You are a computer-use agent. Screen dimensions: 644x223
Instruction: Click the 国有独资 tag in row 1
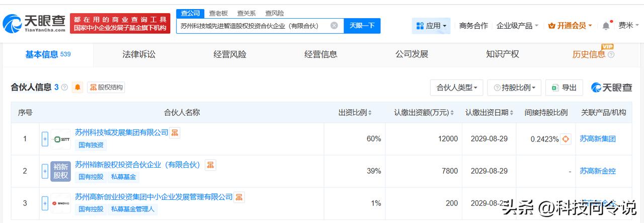pyautogui.click(x=91, y=145)
